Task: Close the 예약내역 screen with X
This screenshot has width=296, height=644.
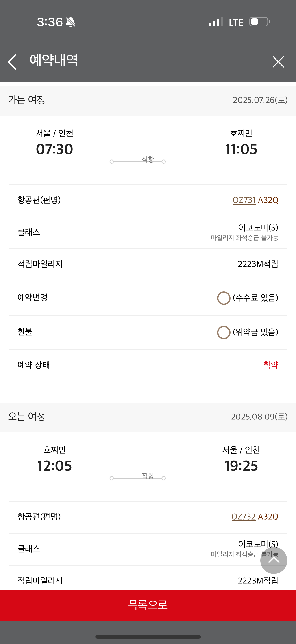Action: tap(278, 62)
